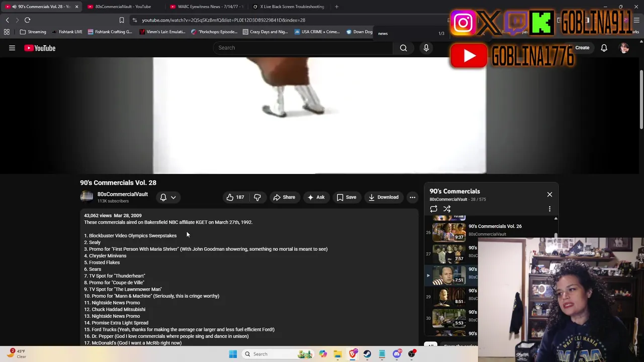
Task: Reload the page
Action: [27, 20]
